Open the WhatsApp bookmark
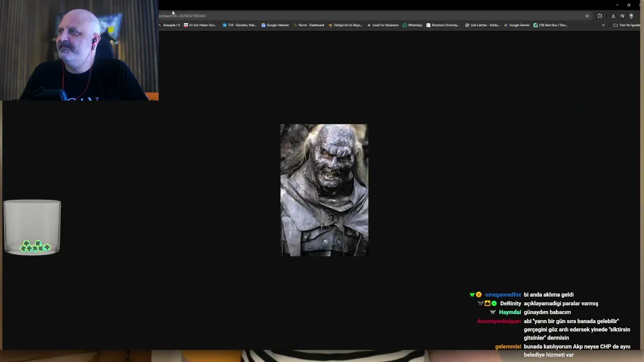The width and height of the screenshot is (644, 362). pyautogui.click(x=413, y=25)
